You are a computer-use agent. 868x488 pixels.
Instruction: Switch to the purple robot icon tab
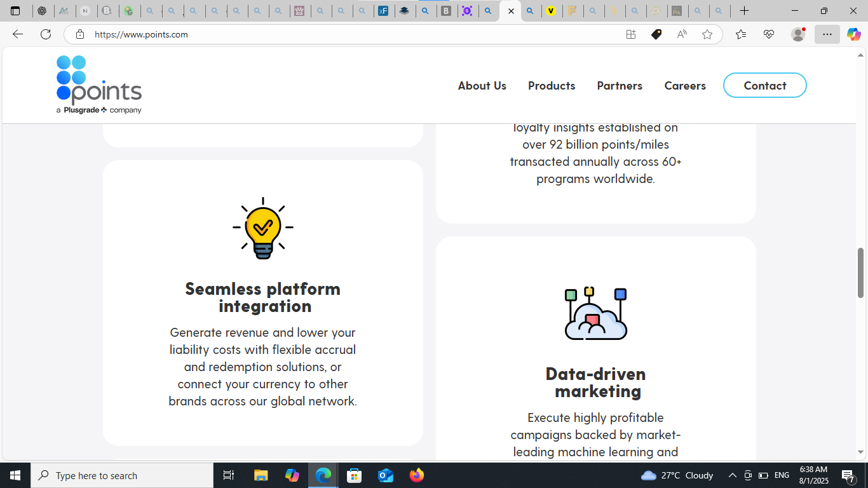(x=467, y=11)
